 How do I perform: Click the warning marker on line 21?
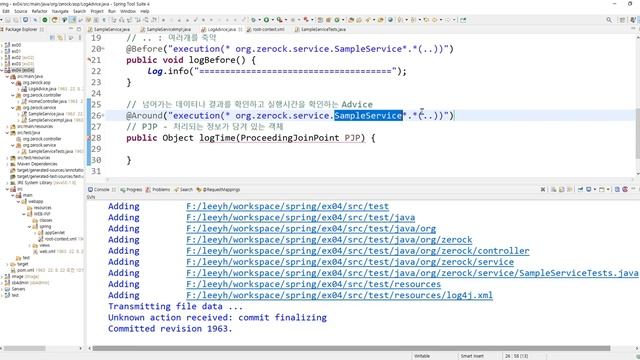[x=89, y=60]
